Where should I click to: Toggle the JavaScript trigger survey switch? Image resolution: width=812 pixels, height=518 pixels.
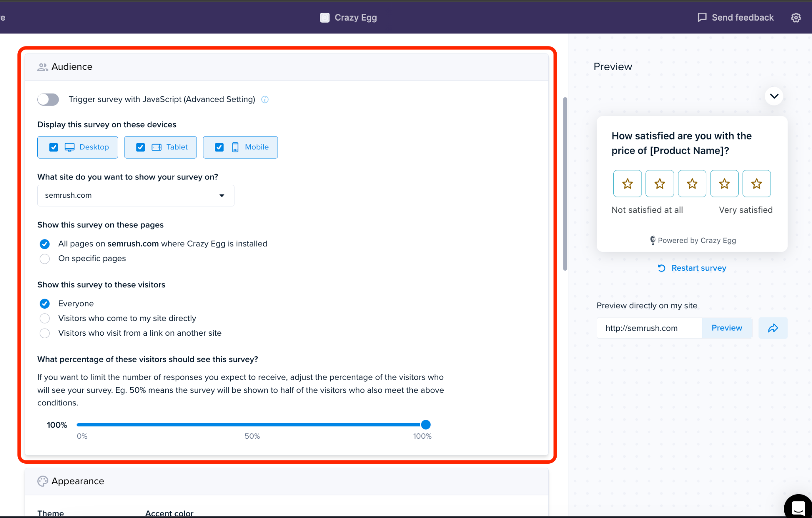(48, 99)
